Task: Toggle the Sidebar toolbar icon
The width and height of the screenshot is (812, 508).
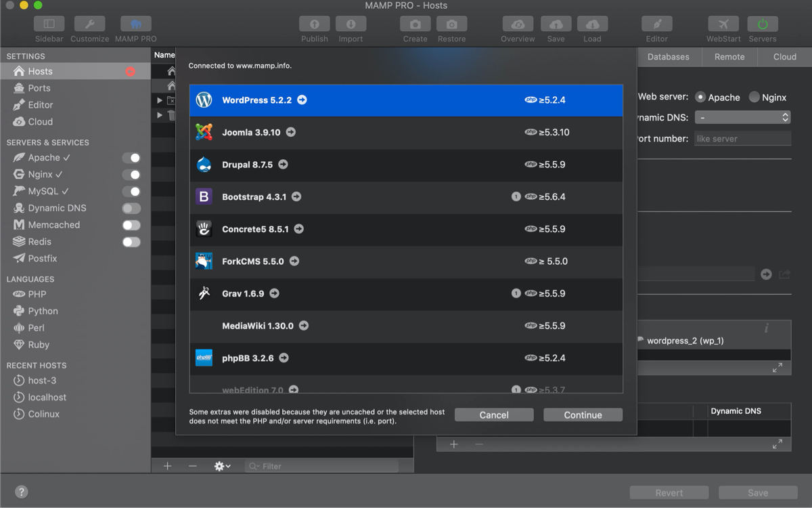Action: [49, 24]
